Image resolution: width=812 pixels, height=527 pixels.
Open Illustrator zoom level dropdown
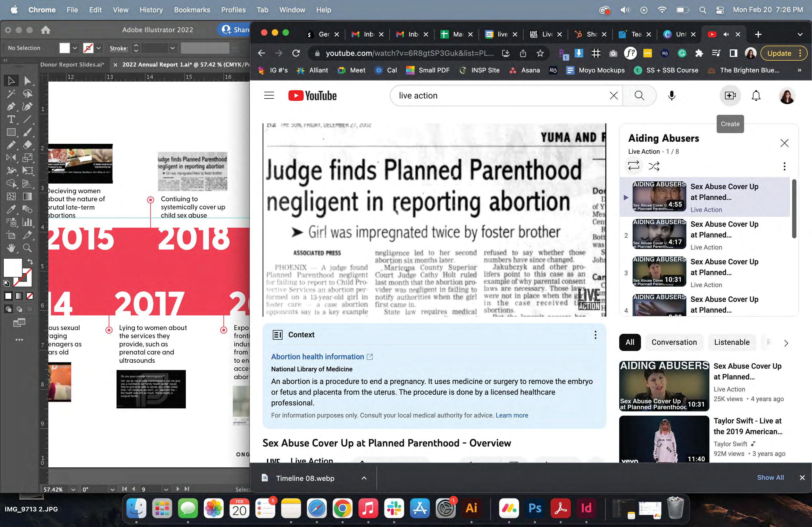pyautogui.click(x=73, y=489)
